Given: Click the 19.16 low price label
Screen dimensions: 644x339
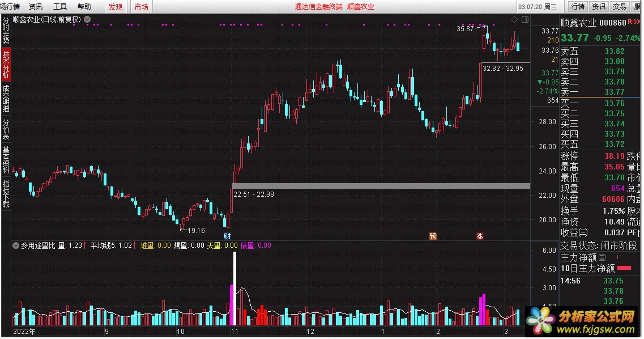Looking at the screenshot, I should [x=196, y=231].
